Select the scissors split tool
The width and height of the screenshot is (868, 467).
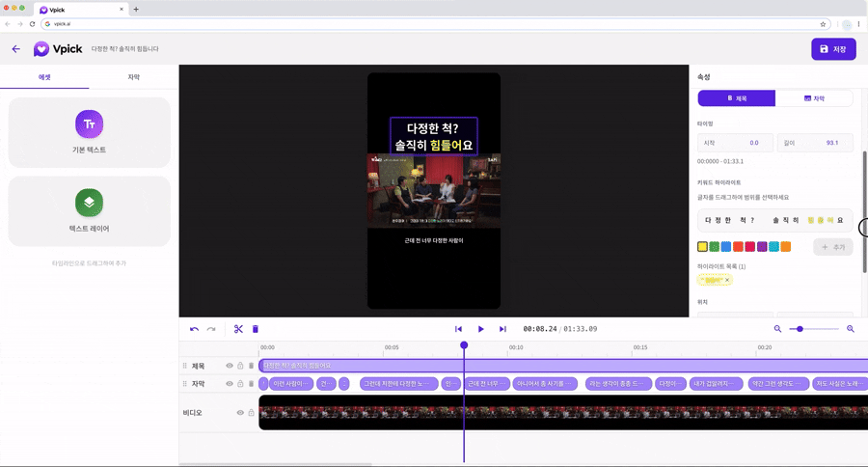tap(238, 329)
